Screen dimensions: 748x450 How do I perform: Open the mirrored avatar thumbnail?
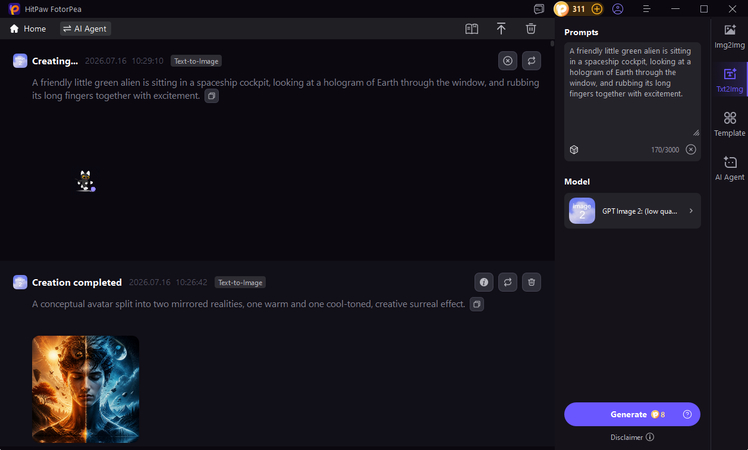click(x=86, y=389)
